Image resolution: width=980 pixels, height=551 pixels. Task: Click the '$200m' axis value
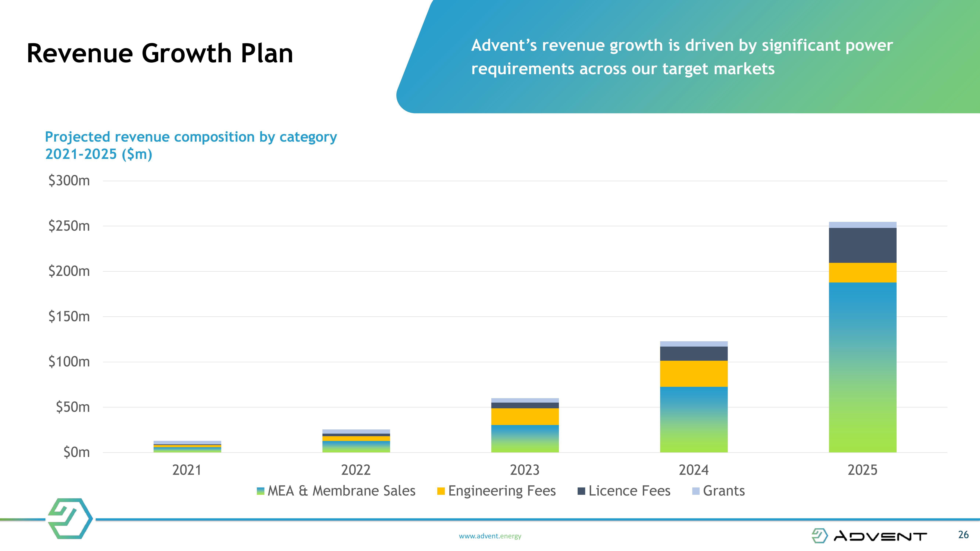[x=69, y=271]
